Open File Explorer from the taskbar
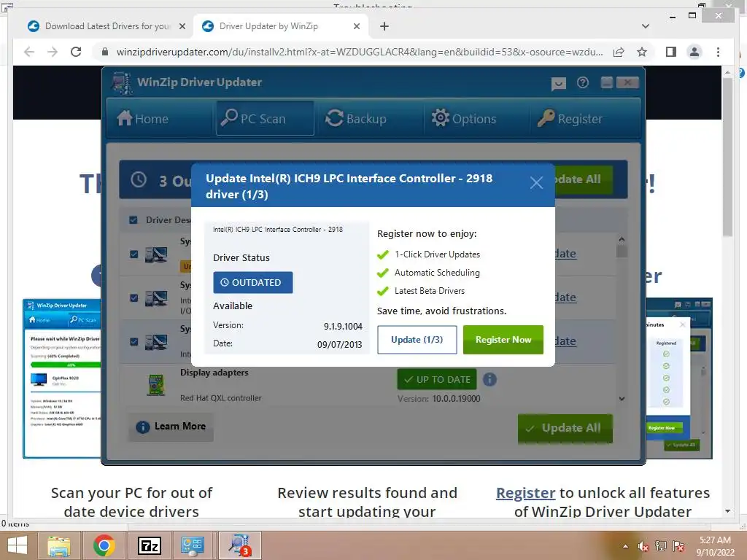Image resolution: width=747 pixels, height=560 pixels. click(59, 545)
